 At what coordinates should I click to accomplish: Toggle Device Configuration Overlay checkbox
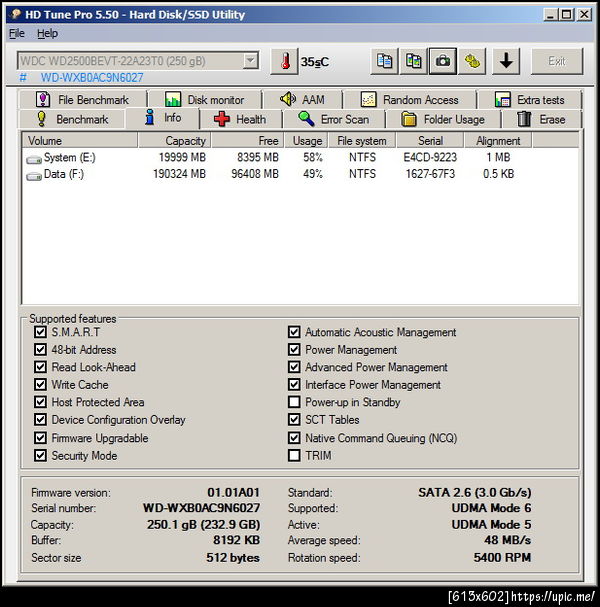pos(40,419)
